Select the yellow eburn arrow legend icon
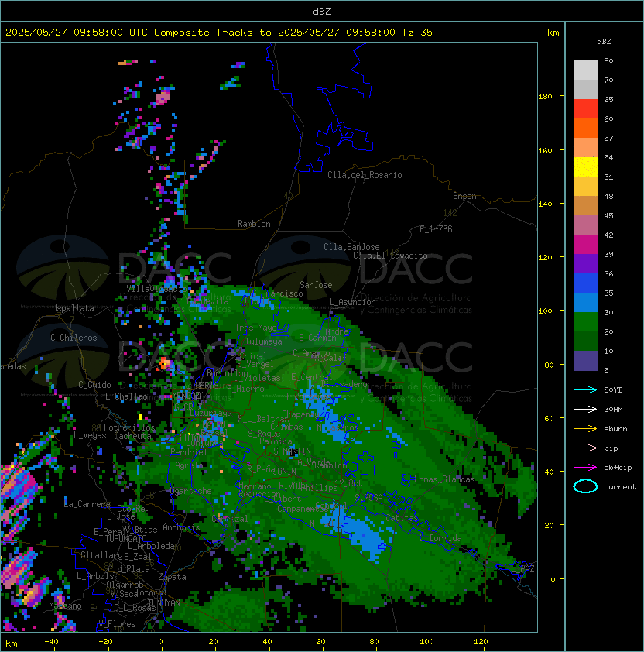This screenshot has height=652, width=644. pos(585,429)
